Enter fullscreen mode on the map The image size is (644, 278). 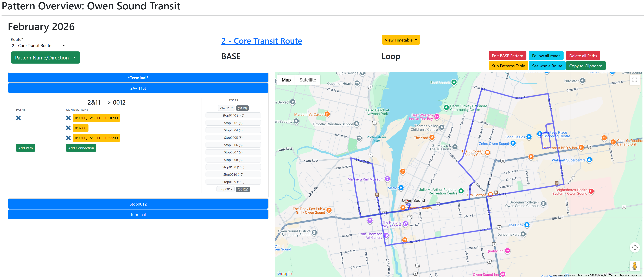click(x=635, y=80)
